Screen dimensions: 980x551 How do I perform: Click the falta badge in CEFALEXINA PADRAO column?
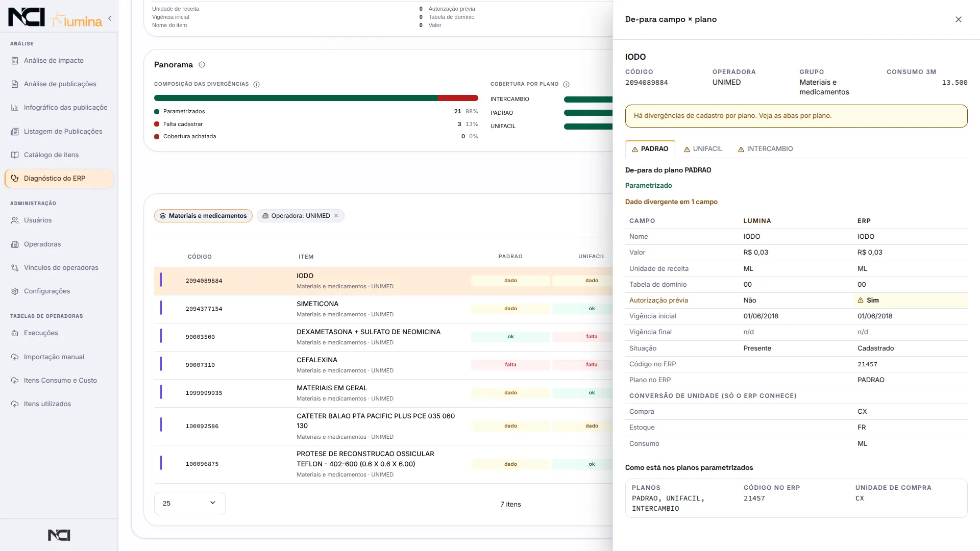click(x=510, y=365)
